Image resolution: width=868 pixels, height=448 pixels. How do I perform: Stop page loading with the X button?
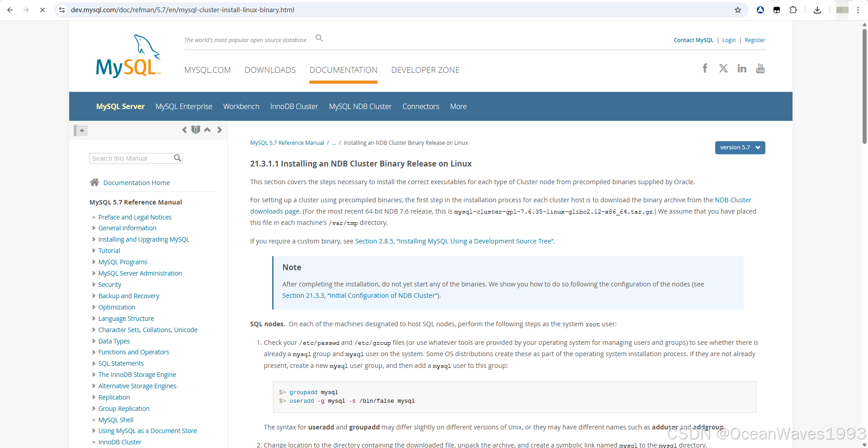click(x=42, y=10)
